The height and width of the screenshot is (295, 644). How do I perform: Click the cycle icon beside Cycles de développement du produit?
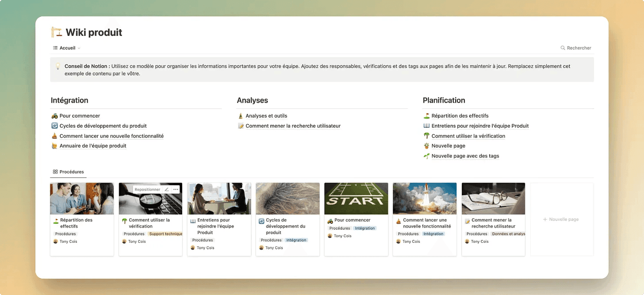click(x=54, y=126)
